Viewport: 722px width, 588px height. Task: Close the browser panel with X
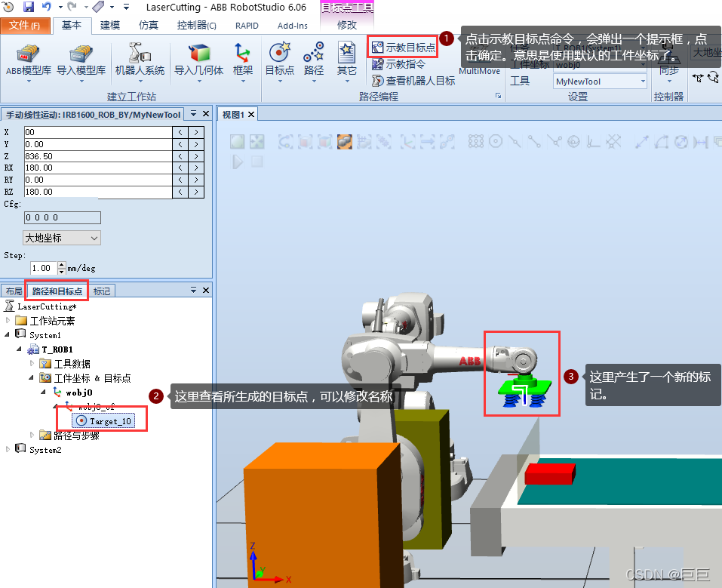(x=206, y=290)
